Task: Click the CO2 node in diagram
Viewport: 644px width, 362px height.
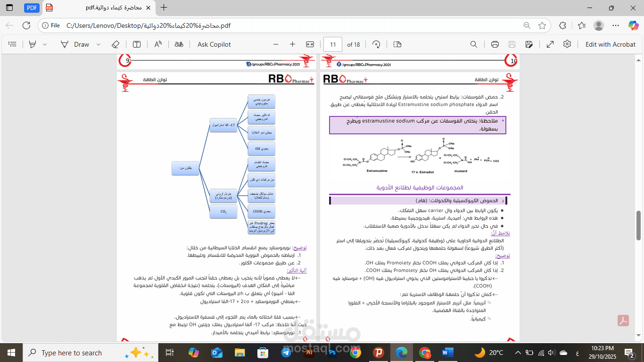Action: [223, 212]
